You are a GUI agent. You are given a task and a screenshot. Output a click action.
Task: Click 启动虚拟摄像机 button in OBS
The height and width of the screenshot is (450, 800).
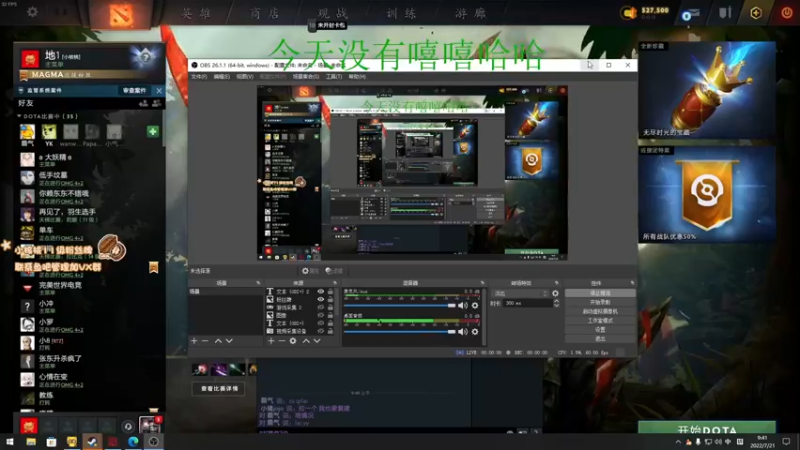click(600, 311)
